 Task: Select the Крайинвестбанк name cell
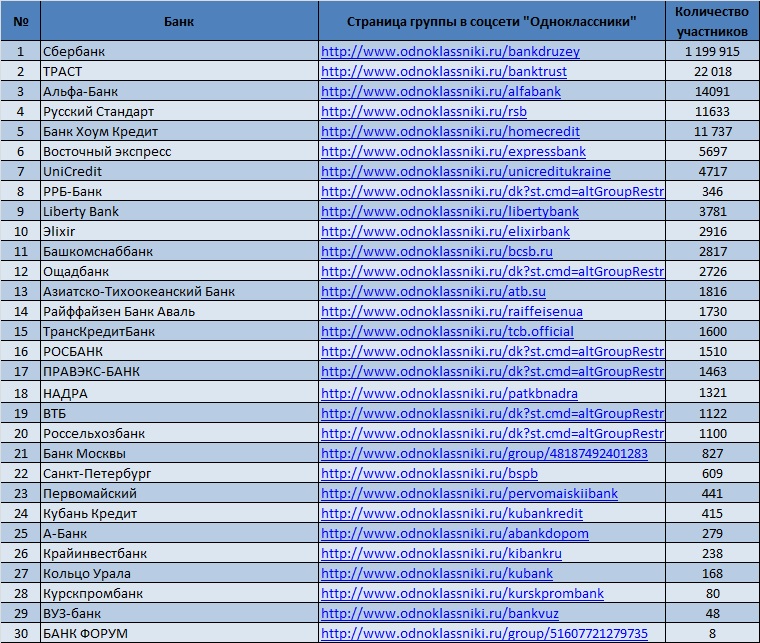coord(179,553)
